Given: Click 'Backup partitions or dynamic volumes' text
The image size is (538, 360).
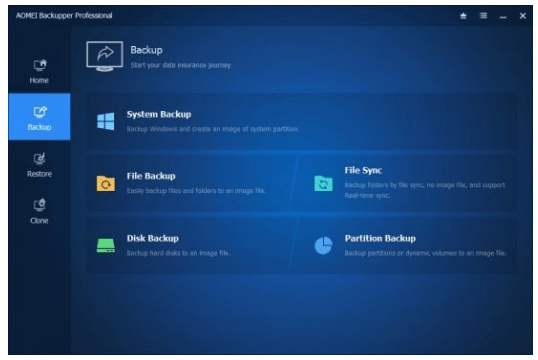Looking at the screenshot, I should (x=425, y=253).
